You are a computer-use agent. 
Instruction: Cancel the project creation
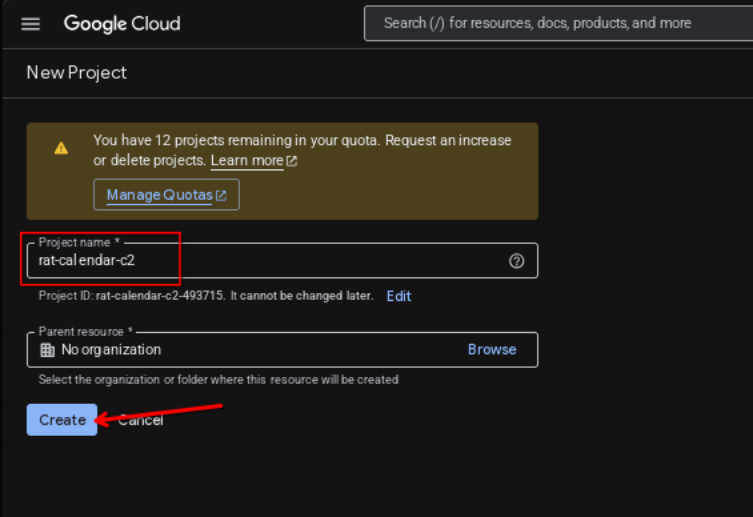(141, 421)
